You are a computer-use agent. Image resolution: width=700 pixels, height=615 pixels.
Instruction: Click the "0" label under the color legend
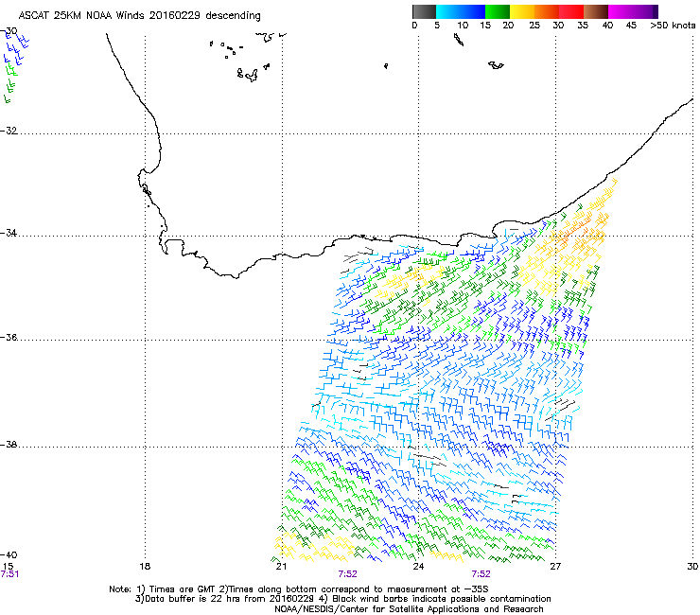tap(414, 26)
